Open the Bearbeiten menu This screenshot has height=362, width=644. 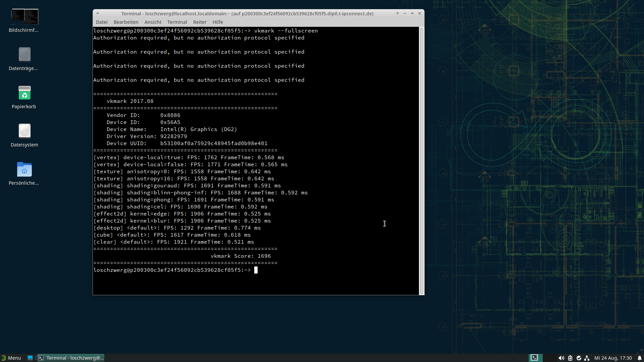pyautogui.click(x=126, y=22)
